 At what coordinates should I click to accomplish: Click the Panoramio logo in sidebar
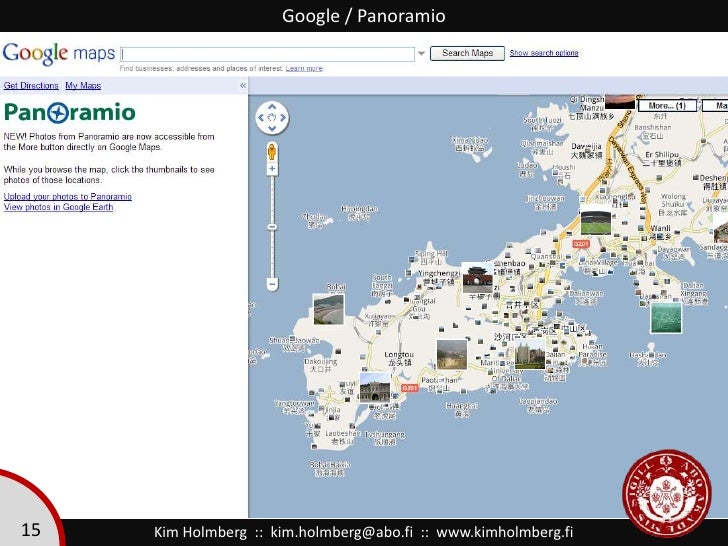[70, 112]
